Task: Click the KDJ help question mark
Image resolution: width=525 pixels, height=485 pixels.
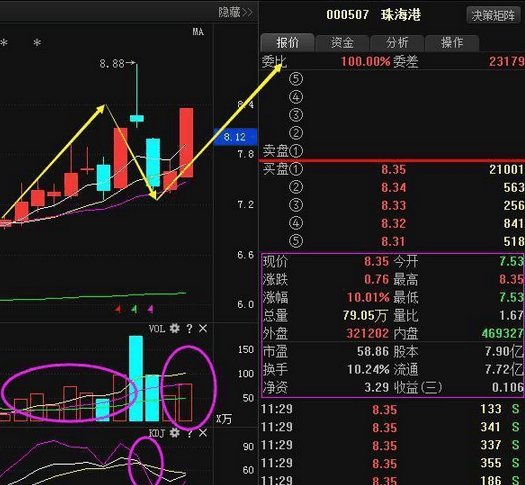Action: coord(190,433)
